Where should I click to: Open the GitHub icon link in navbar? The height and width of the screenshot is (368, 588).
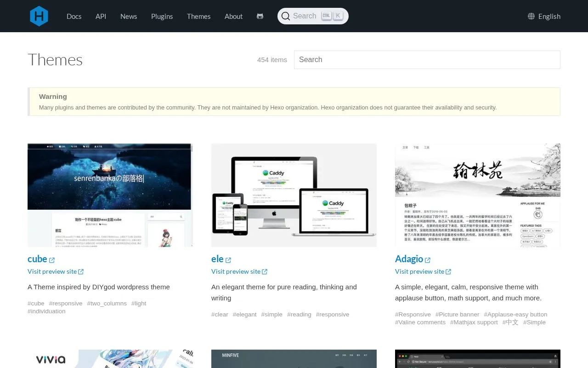tap(260, 16)
